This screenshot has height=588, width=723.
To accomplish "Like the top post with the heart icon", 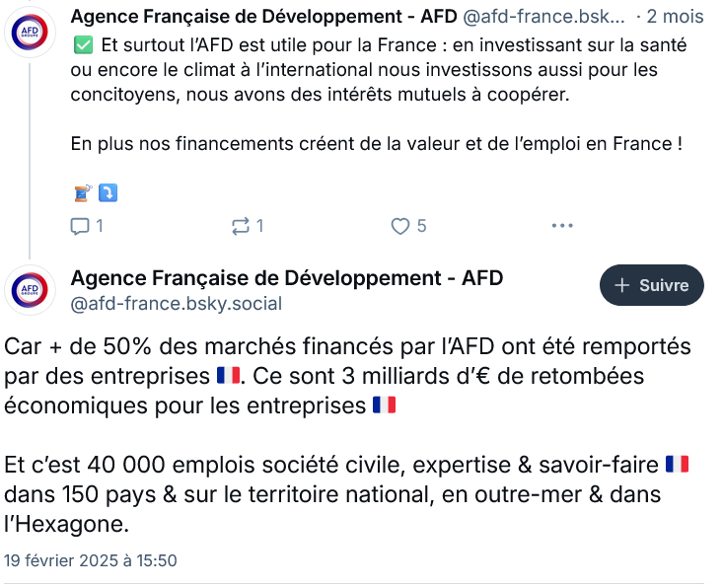I will [399, 226].
